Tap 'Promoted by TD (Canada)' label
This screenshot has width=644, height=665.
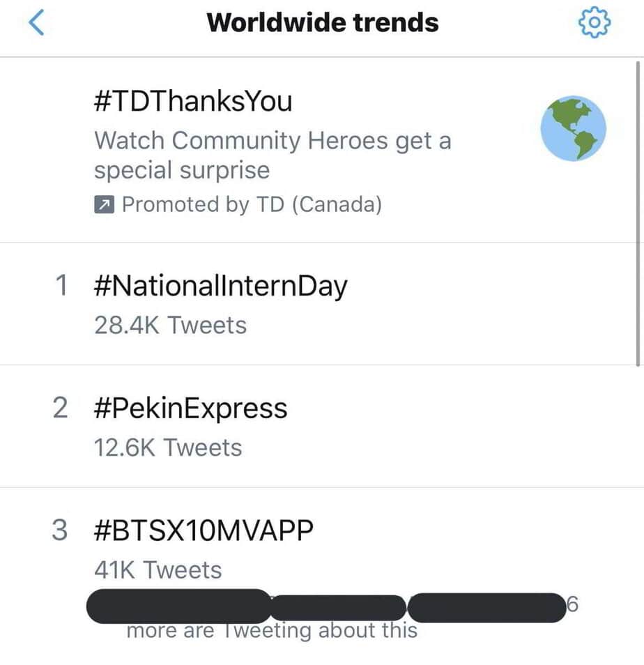(x=252, y=205)
